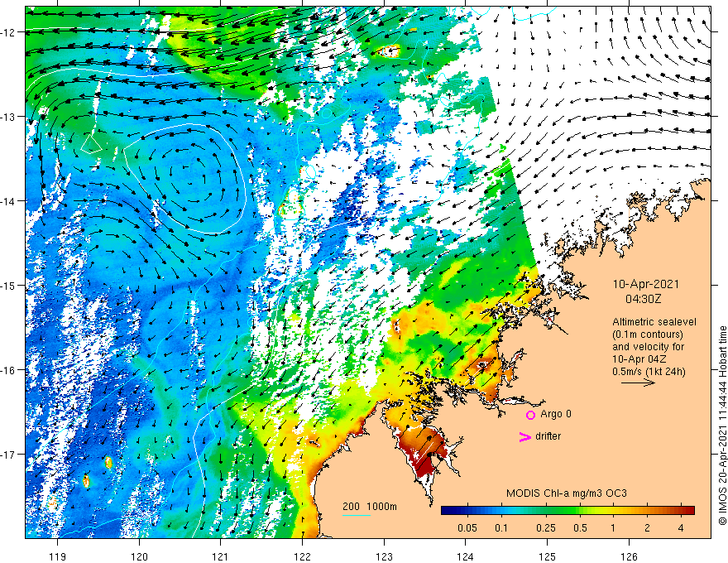Click the "04:30Z" time text
The width and height of the screenshot is (728, 563).
[x=643, y=299]
